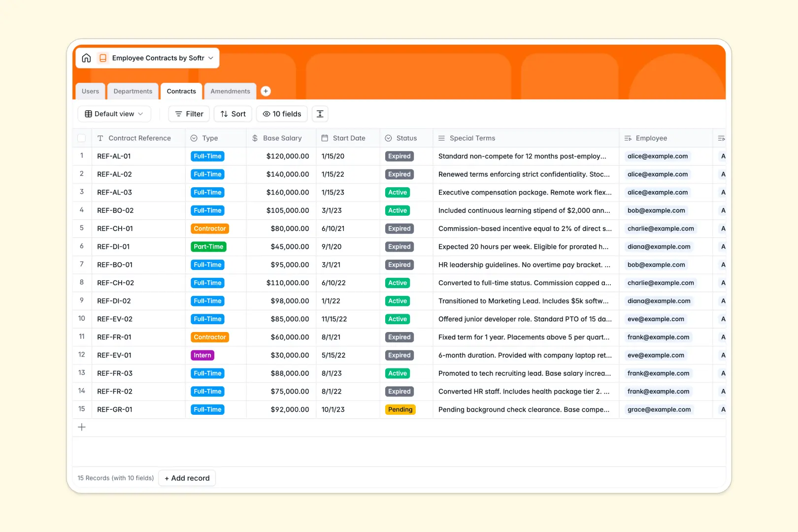Open the Type column dropdown options
This screenshot has height=532, width=798.
point(194,138)
